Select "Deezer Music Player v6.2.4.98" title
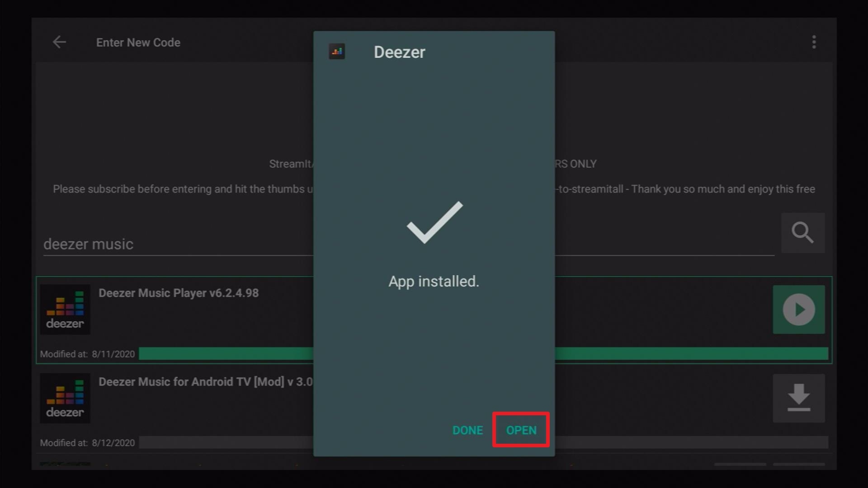 pyautogui.click(x=179, y=293)
